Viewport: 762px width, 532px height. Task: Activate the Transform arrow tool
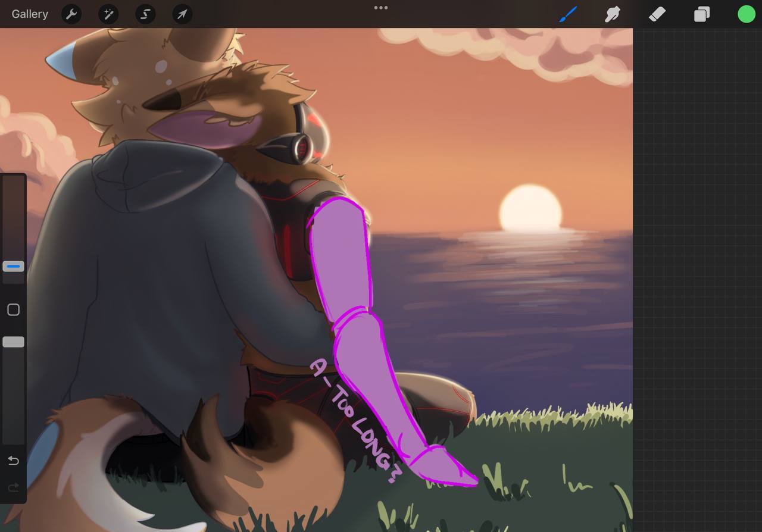pos(182,14)
